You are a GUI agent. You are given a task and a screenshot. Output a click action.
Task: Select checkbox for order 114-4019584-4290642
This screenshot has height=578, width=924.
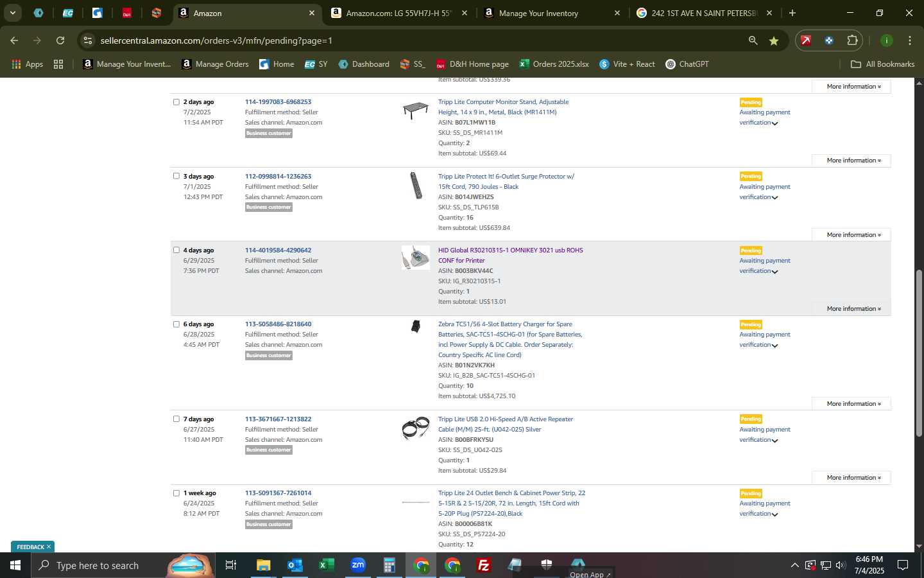(x=176, y=250)
